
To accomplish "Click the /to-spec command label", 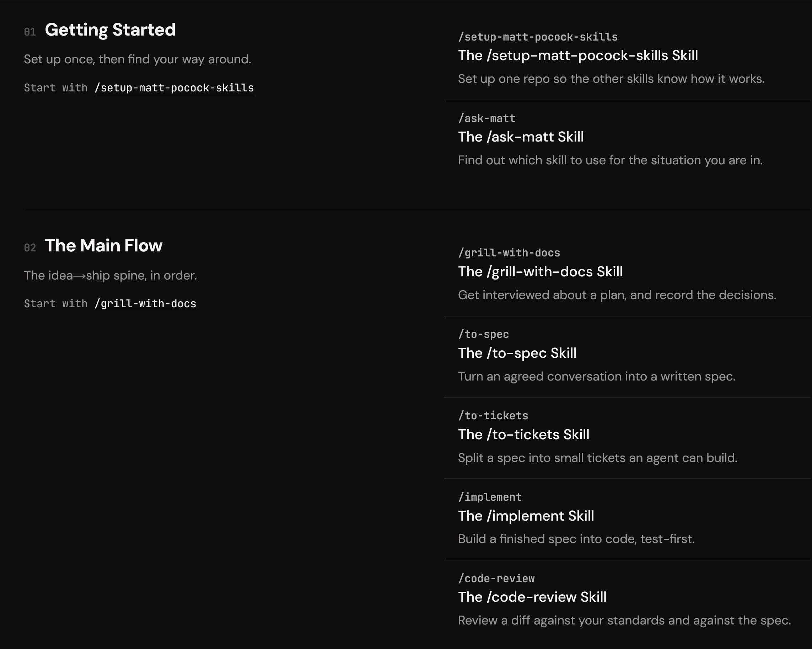I will pyautogui.click(x=483, y=334).
